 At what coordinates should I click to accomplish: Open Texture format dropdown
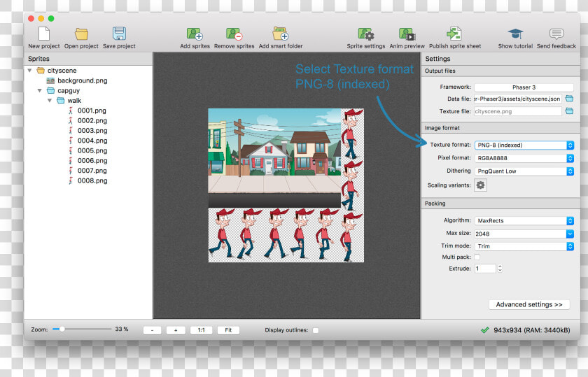tap(524, 145)
